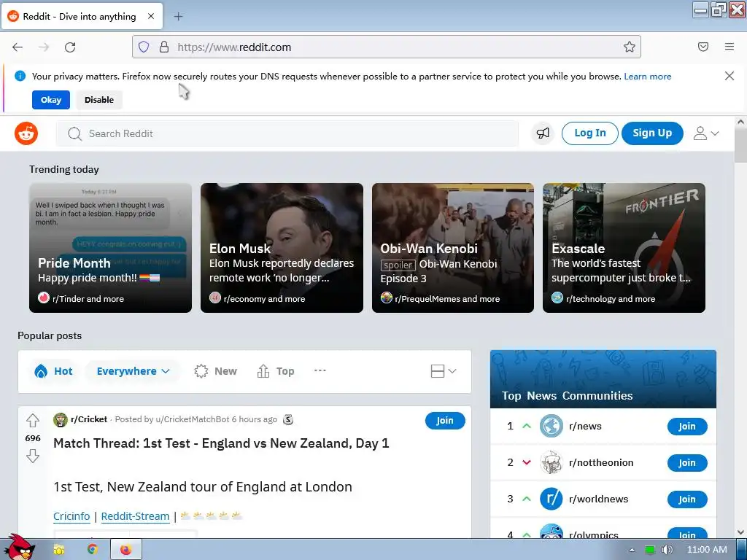Screen dimensions: 747x560
Task: Open the Reddit-Stream link
Action: tap(135, 516)
